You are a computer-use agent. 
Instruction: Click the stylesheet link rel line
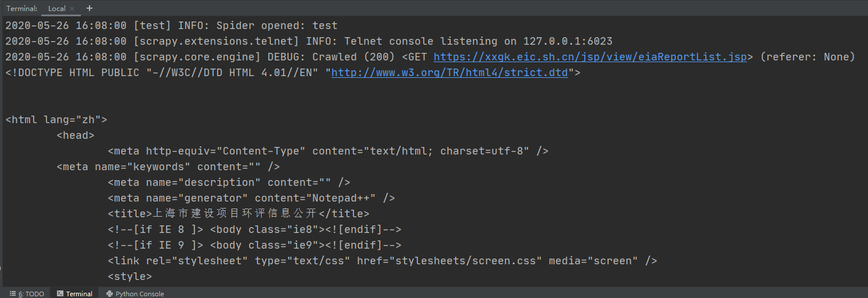point(382,261)
